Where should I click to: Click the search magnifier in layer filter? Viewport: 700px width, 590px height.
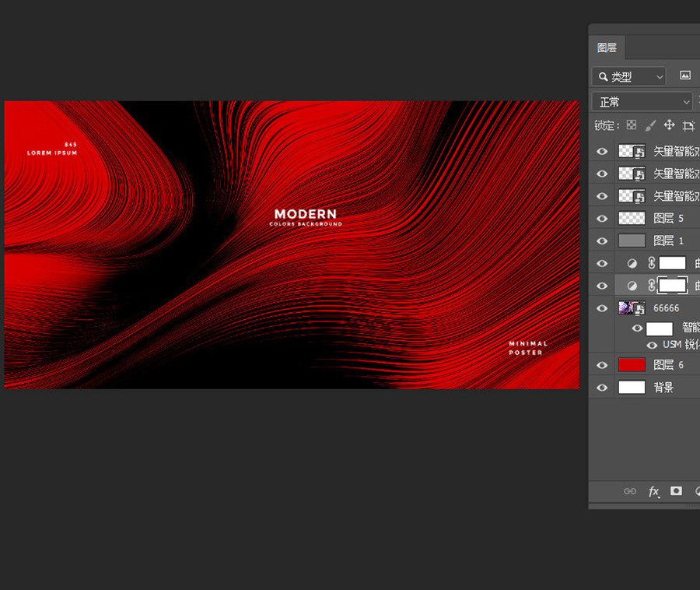pos(603,77)
